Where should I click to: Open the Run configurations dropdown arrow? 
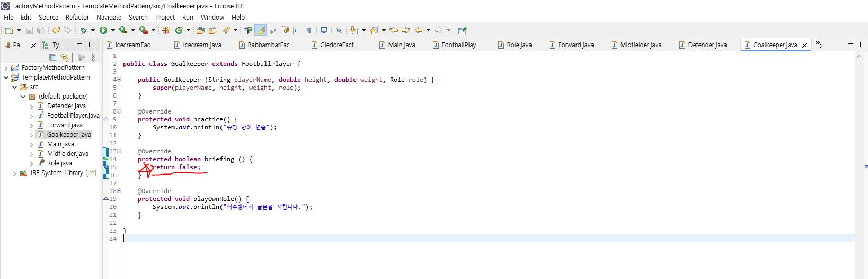tap(113, 30)
